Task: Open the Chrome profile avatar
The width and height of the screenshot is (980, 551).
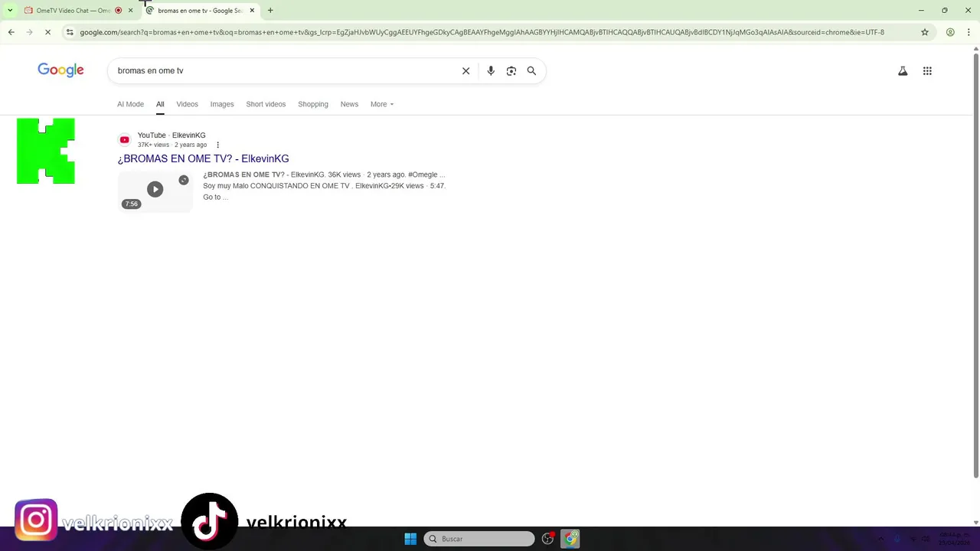Action: coord(950,32)
